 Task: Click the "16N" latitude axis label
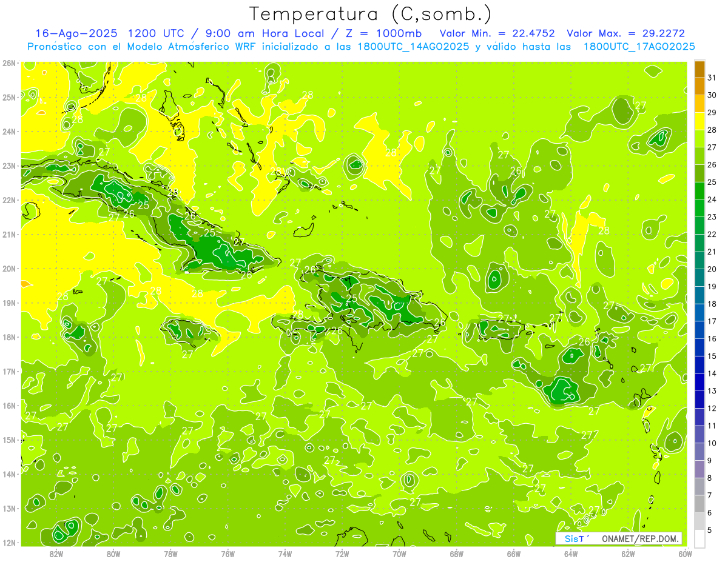pos(8,406)
